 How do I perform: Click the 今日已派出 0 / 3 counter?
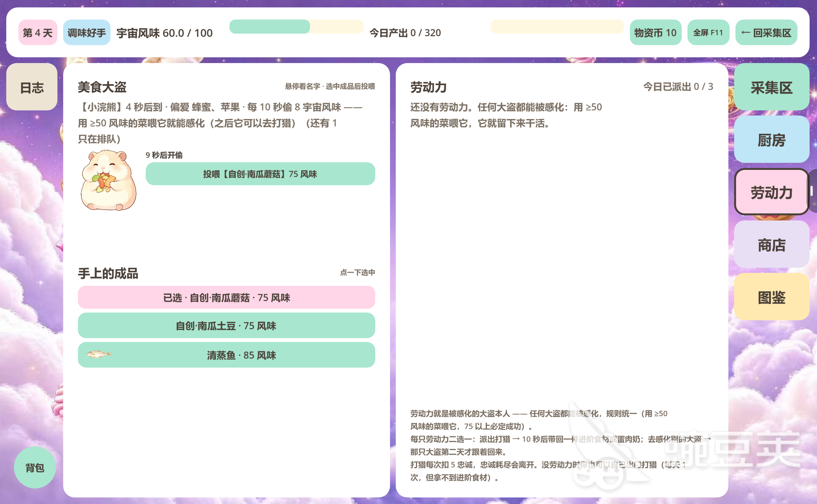pyautogui.click(x=678, y=87)
